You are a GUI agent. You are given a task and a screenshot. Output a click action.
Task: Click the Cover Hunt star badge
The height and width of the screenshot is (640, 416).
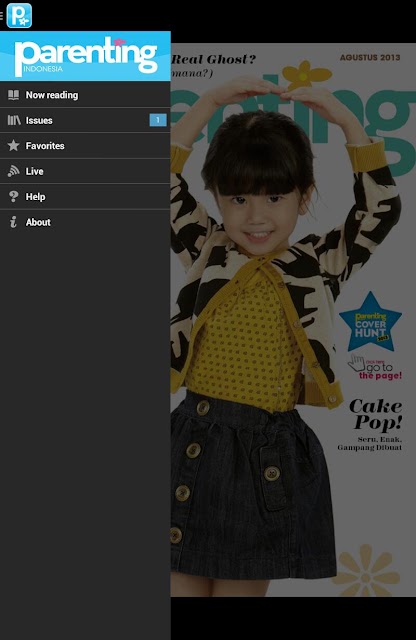pyautogui.click(x=371, y=322)
